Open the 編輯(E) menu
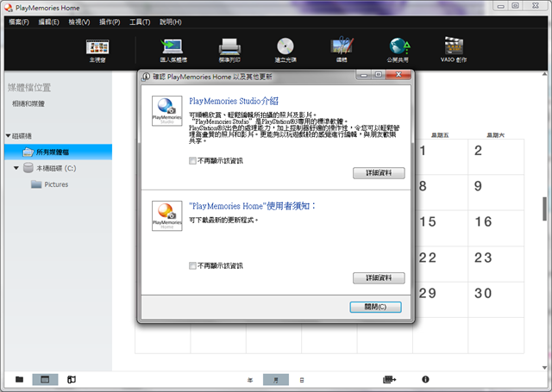552x392 pixels. (48, 22)
